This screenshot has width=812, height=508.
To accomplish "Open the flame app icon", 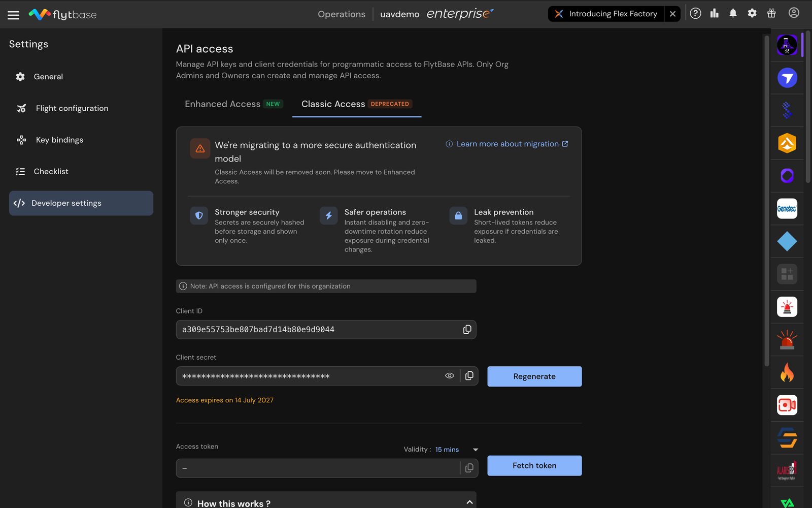I will [787, 372].
